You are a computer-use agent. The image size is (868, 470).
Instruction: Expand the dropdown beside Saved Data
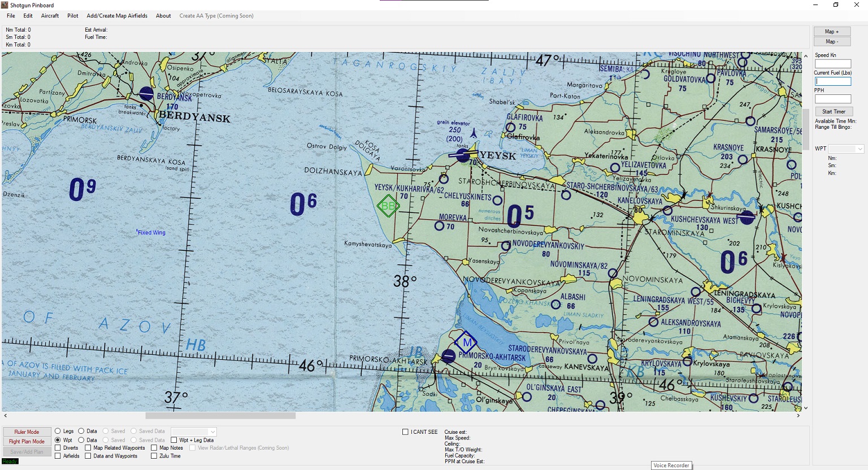coord(212,432)
